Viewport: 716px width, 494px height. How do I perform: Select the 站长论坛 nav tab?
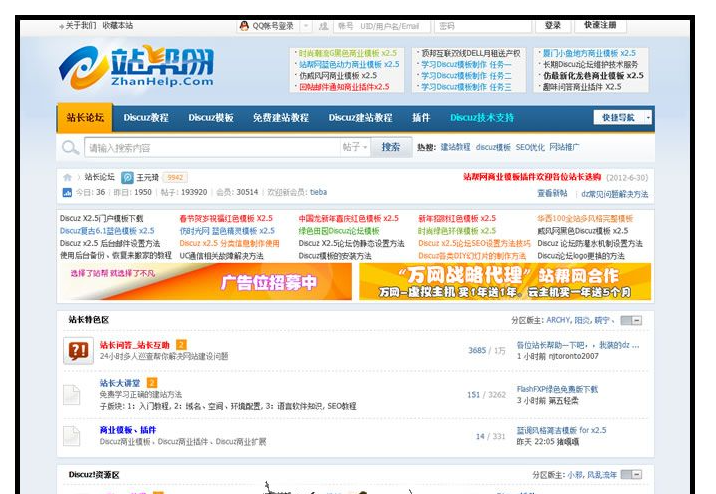(x=85, y=118)
